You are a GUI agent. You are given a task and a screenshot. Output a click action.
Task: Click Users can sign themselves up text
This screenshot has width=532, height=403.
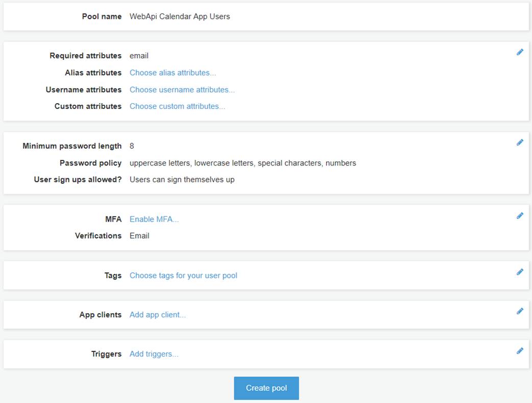click(182, 180)
